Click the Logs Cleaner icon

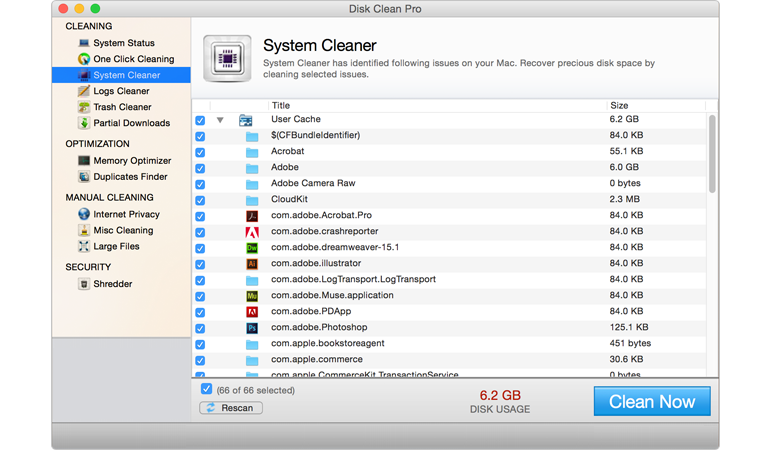pos(84,91)
